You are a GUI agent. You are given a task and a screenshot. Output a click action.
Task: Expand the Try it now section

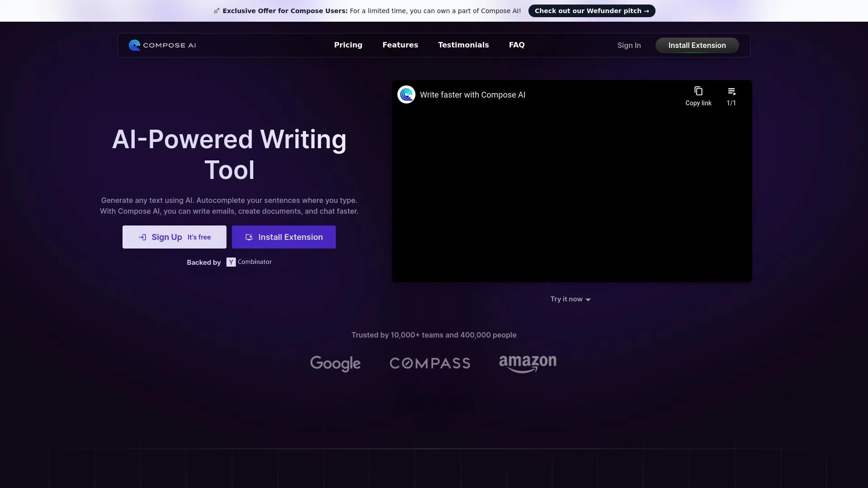[570, 299]
